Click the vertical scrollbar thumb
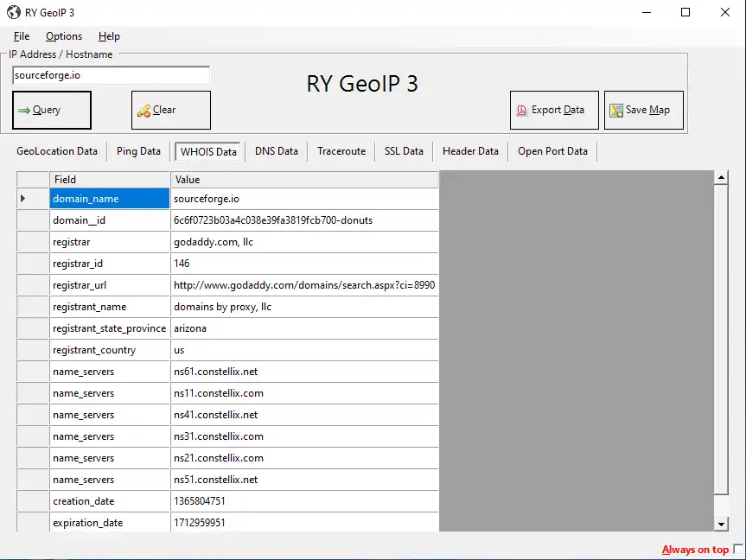The width and height of the screenshot is (746, 560). coord(721,340)
